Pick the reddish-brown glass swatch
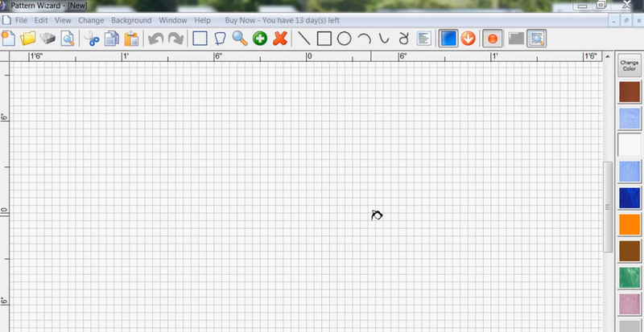This screenshot has width=644, height=332. point(630,92)
